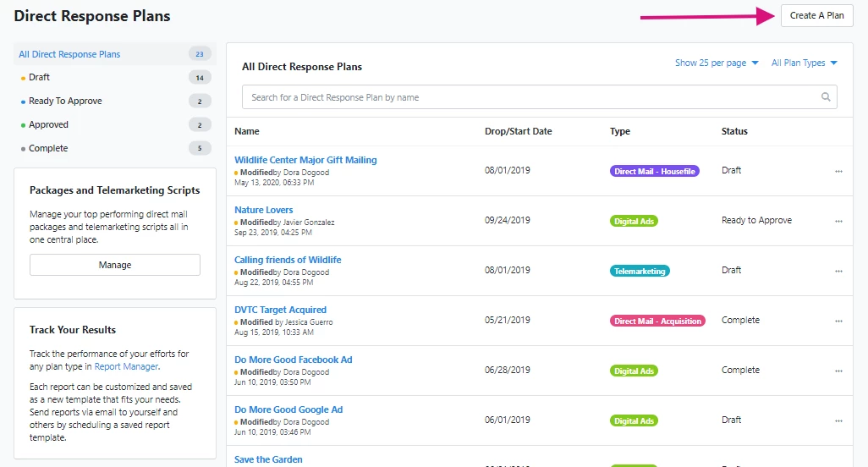Click the Telemarketing type badge
The image size is (868, 467).
point(640,271)
